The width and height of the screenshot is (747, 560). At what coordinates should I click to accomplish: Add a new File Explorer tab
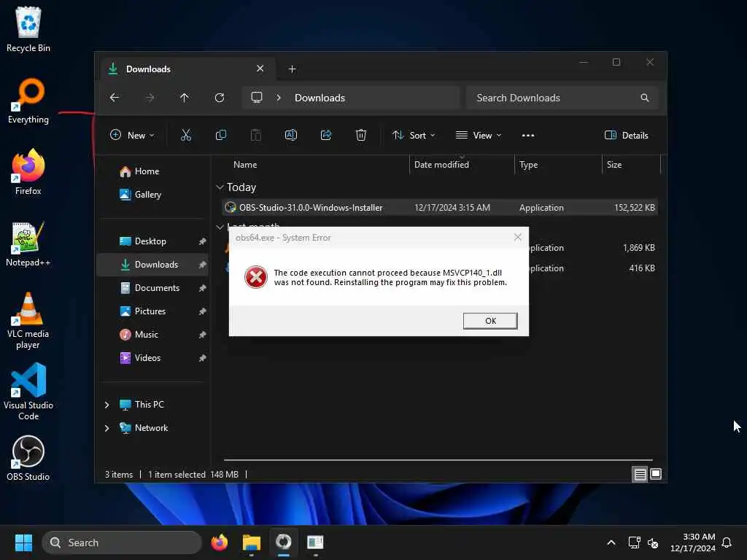pyautogui.click(x=292, y=69)
